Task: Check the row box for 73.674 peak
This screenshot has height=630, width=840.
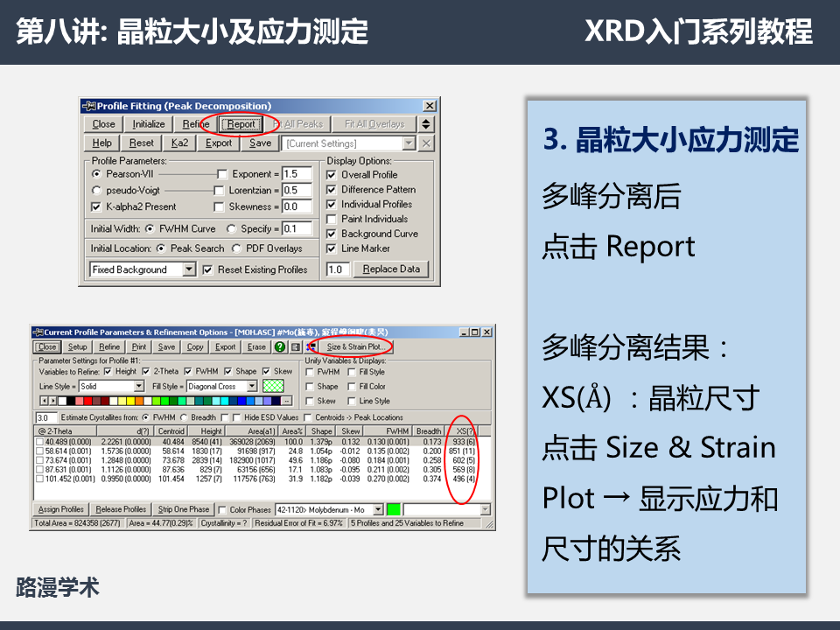Action: pyautogui.click(x=39, y=460)
